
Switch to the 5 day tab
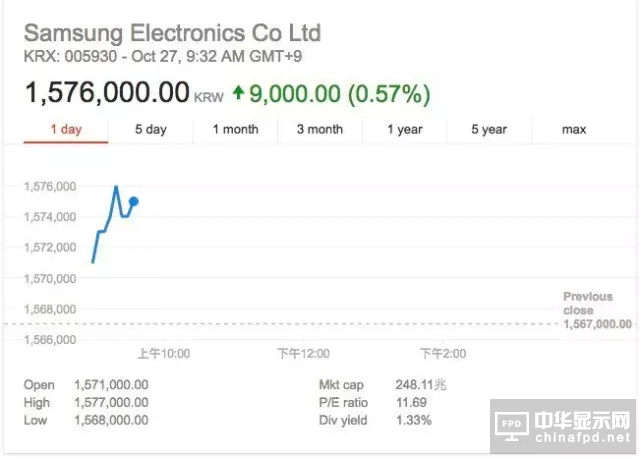[151, 130]
